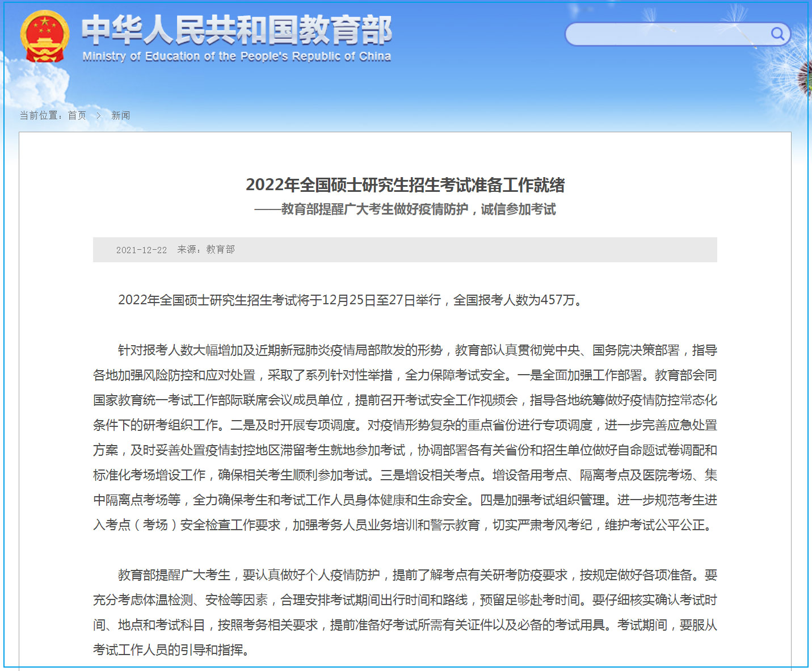Viewport: 812px width, 671px height.
Task: Click the publication date 2021-12-22
Action: (x=141, y=250)
